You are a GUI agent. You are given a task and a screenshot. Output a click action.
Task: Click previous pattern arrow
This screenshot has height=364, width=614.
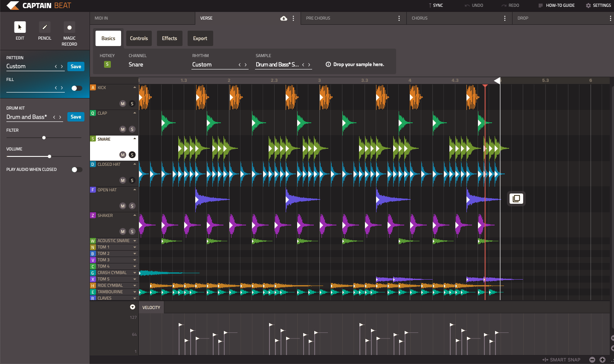56,66
